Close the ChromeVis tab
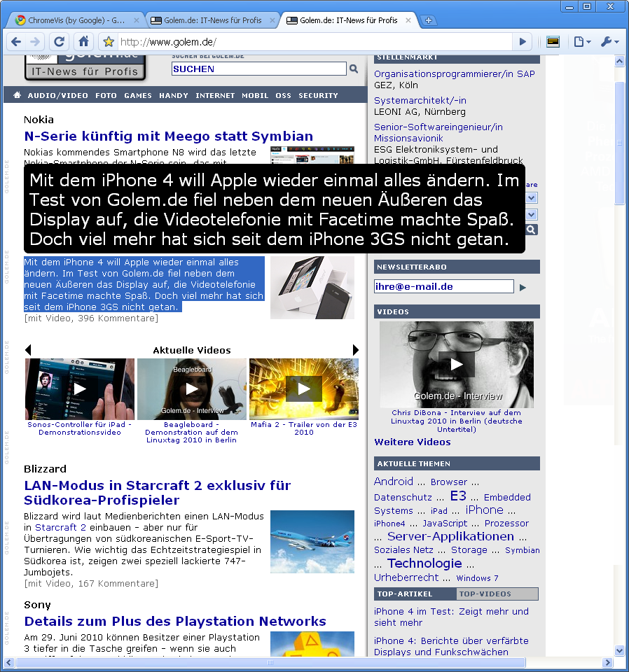The height and width of the screenshot is (672, 629). [x=137, y=20]
